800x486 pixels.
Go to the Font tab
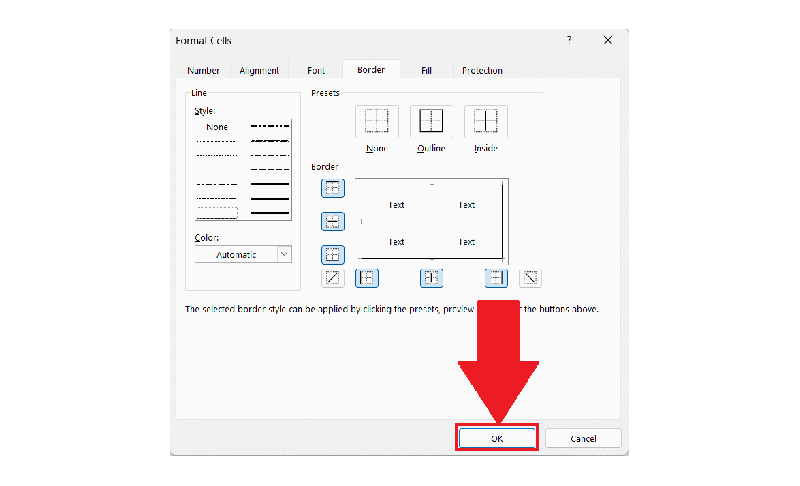click(316, 70)
